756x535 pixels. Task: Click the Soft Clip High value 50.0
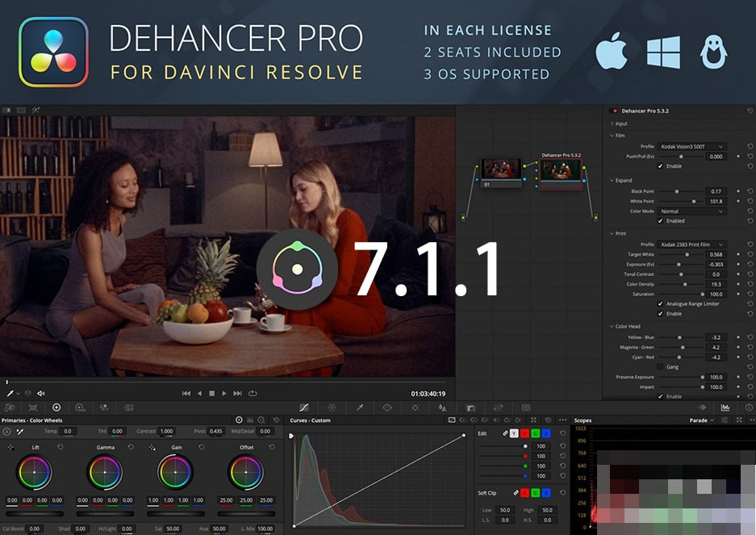point(547,510)
